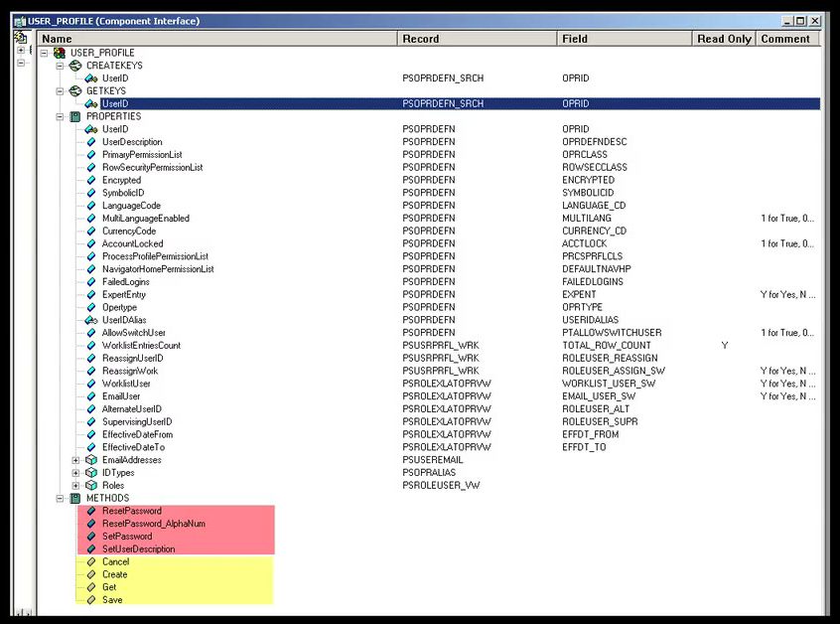The image size is (840, 624).
Task: Click the USER_PROFILE component interface icon
Action: coord(60,53)
